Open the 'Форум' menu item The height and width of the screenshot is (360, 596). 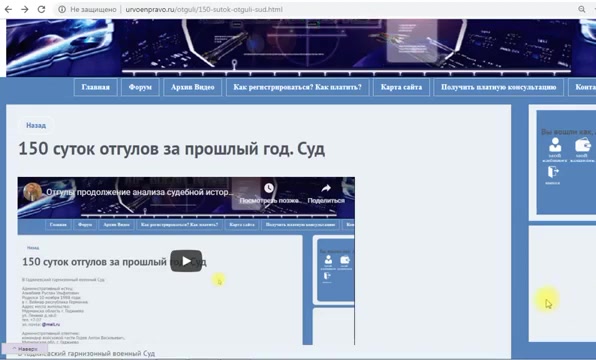tap(140, 87)
